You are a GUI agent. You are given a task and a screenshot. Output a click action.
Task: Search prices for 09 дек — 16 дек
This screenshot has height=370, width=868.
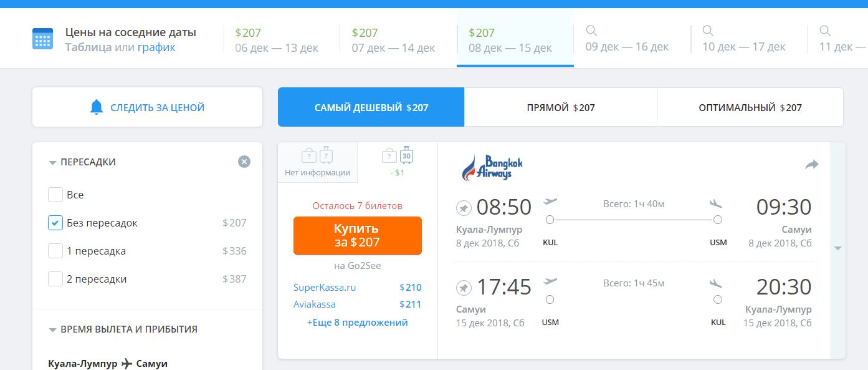[x=627, y=39]
